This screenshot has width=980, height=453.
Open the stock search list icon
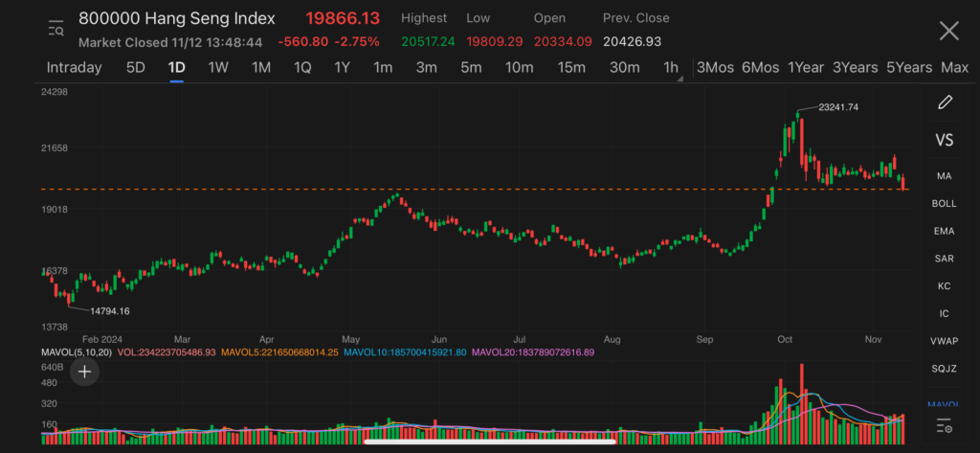tap(56, 29)
